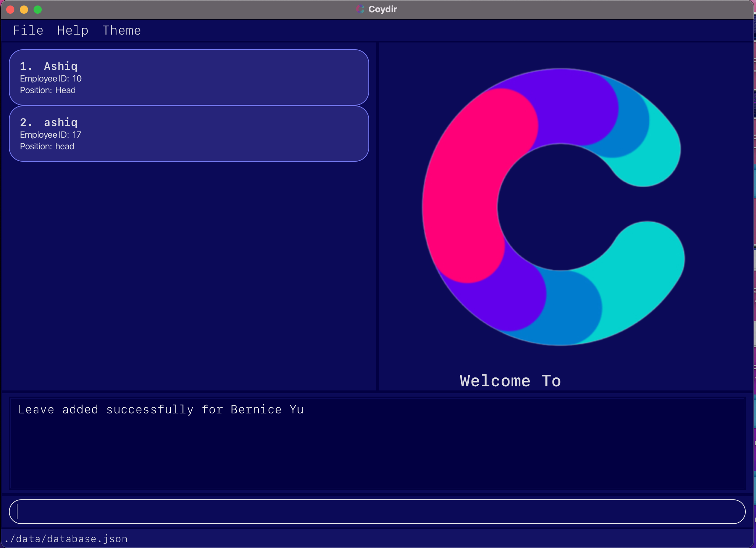The width and height of the screenshot is (756, 548).
Task: Maximize window using the green button
Action: [x=38, y=10]
